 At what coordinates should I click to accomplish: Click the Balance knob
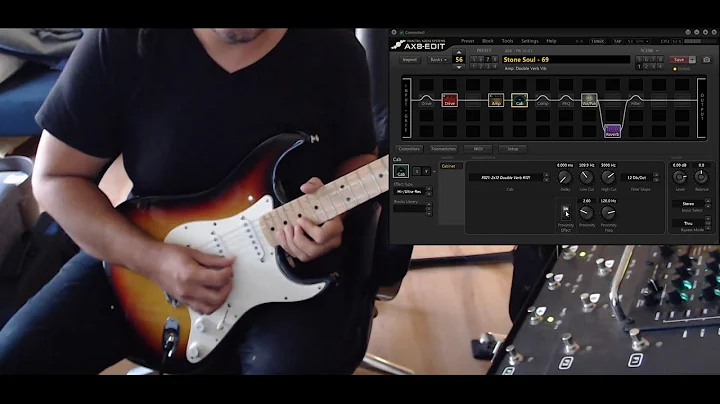coord(701,177)
